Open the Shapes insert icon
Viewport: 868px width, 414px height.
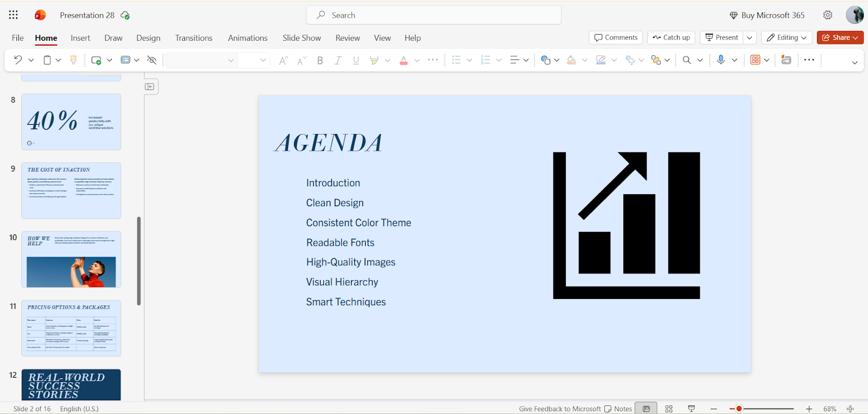(546, 60)
